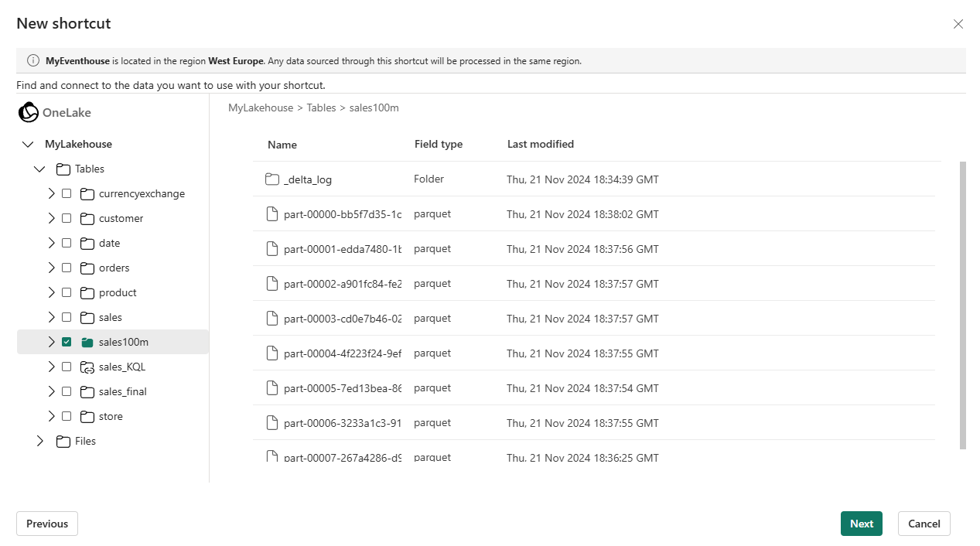Click the Files folder icon

[x=63, y=441]
